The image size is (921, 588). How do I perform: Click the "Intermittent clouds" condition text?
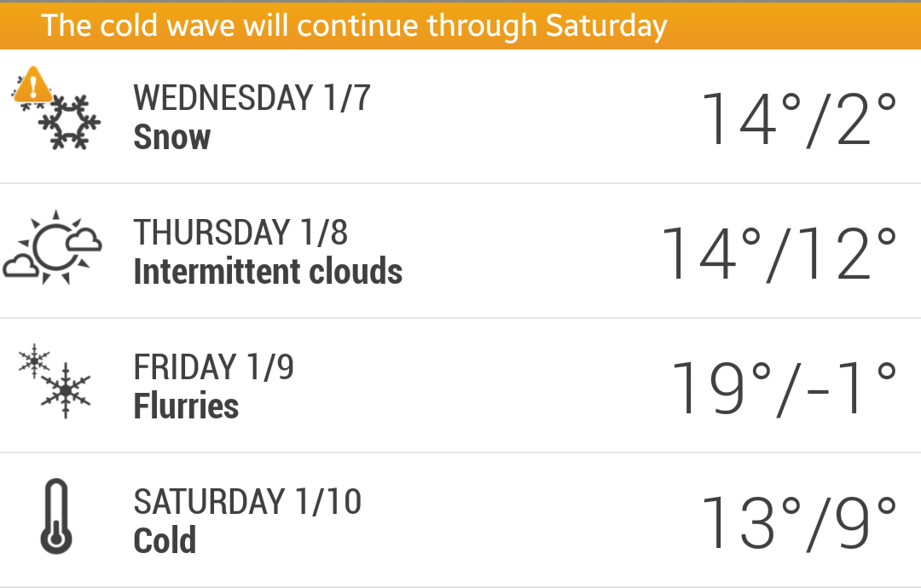click(x=268, y=272)
